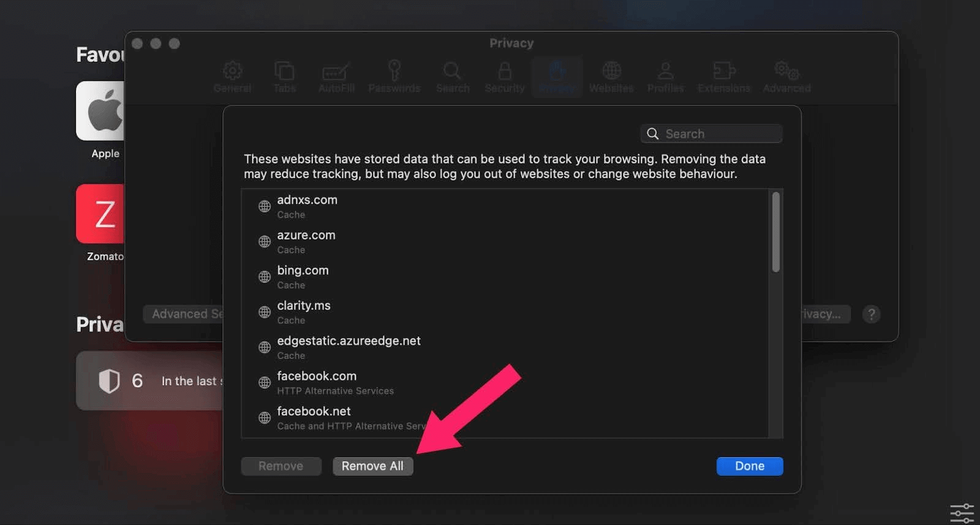
Task: Click the globe icon beside facebook.com
Action: 265,383
